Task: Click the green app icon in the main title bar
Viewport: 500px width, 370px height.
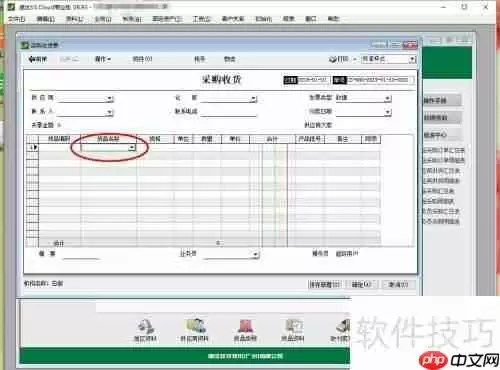Action: 12,6
